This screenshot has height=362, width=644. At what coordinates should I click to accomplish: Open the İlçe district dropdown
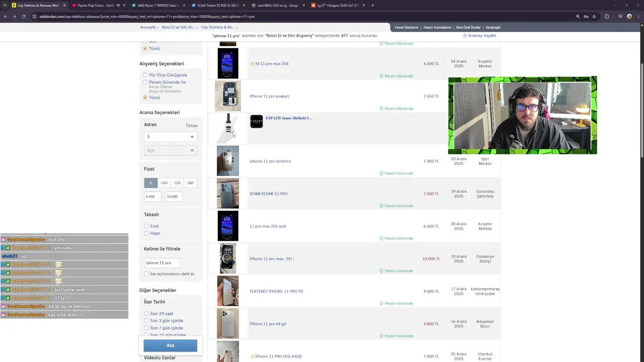click(171, 150)
